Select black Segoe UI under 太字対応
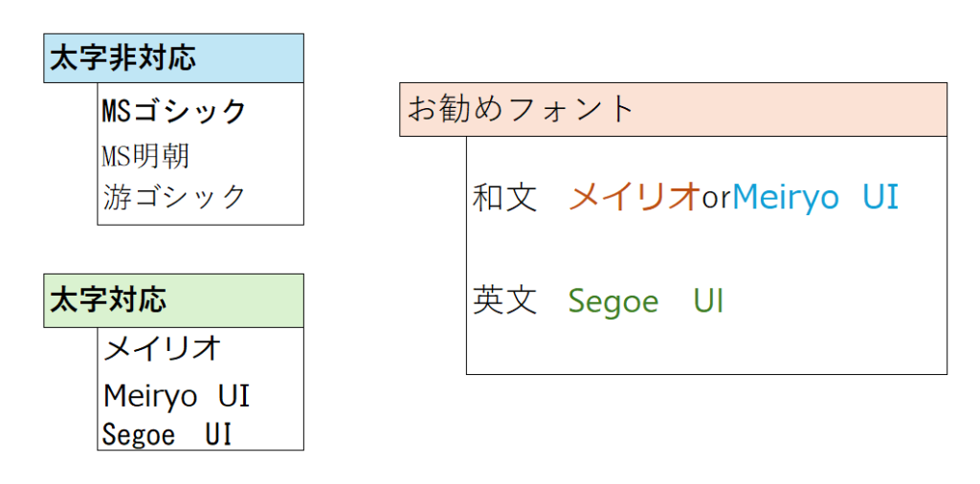 (x=167, y=435)
